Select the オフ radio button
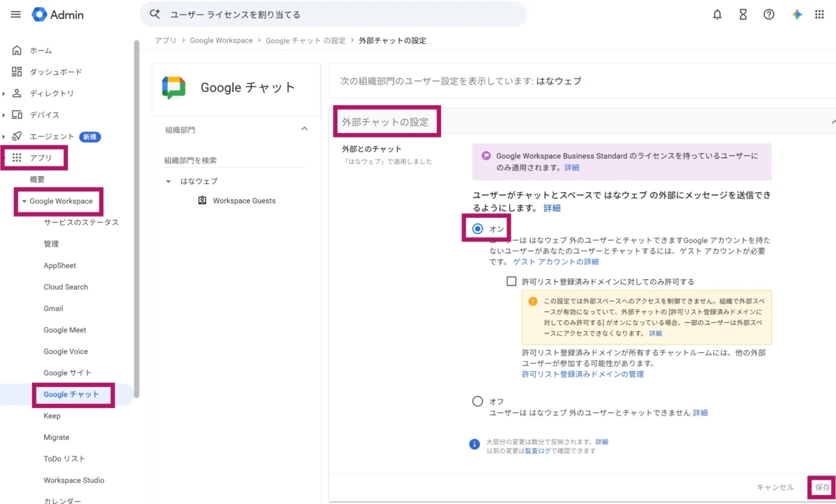Image resolution: width=836 pixels, height=504 pixels. pyautogui.click(x=477, y=401)
